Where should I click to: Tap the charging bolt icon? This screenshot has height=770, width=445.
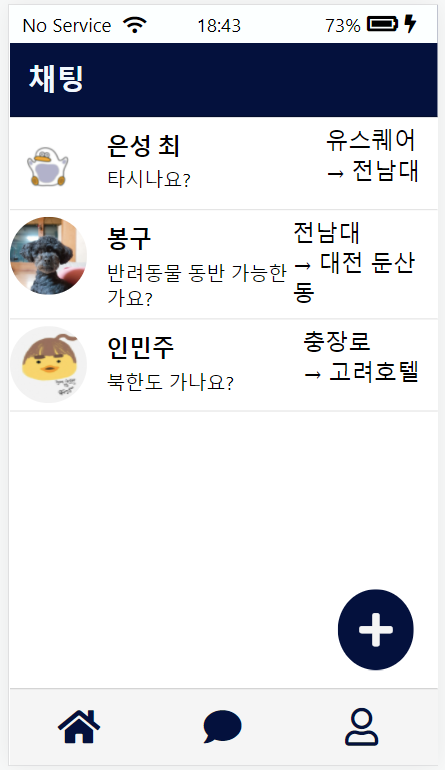[x=410, y=24]
